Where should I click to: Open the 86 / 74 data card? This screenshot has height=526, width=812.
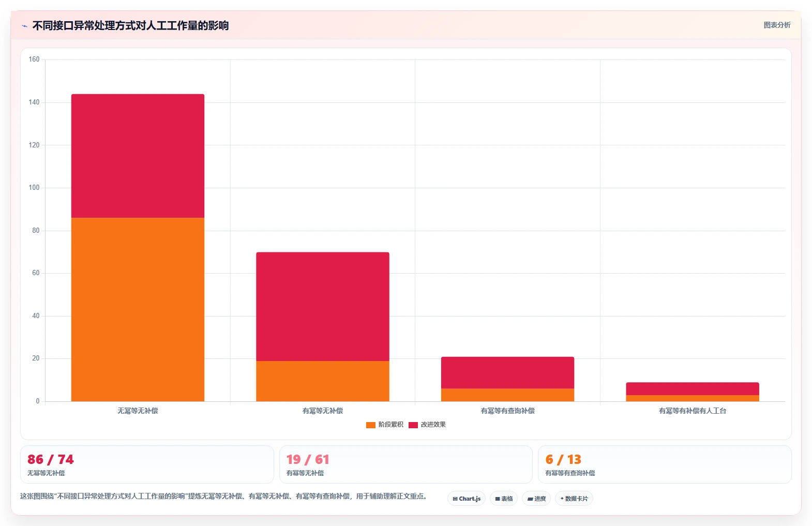click(x=147, y=464)
